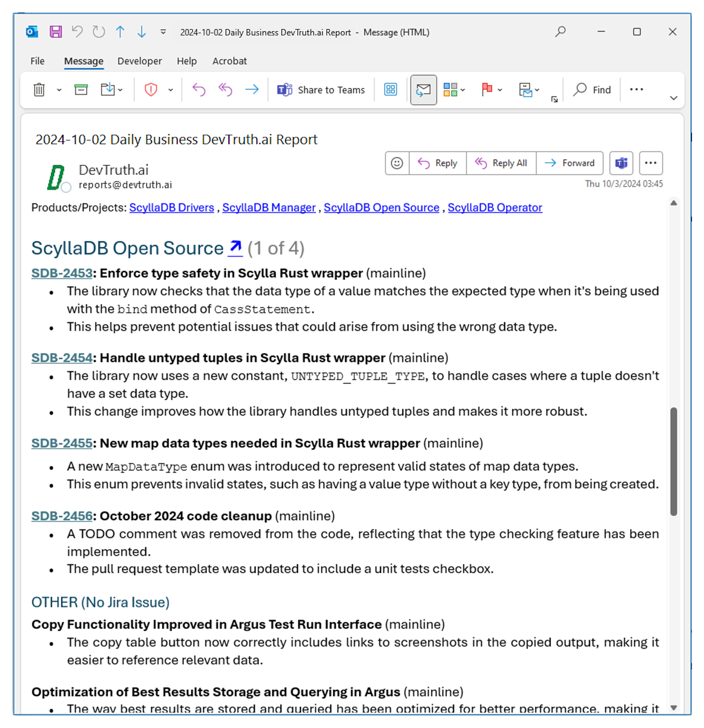Delete the message with trash icon
Screen dimensions: 704x728
click(x=39, y=90)
